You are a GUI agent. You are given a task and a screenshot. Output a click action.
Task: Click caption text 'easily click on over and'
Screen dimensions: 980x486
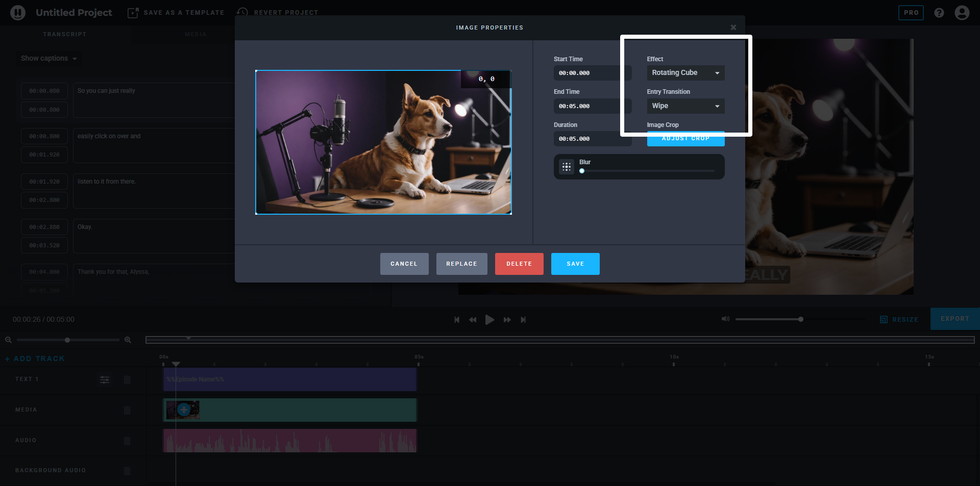(109, 136)
